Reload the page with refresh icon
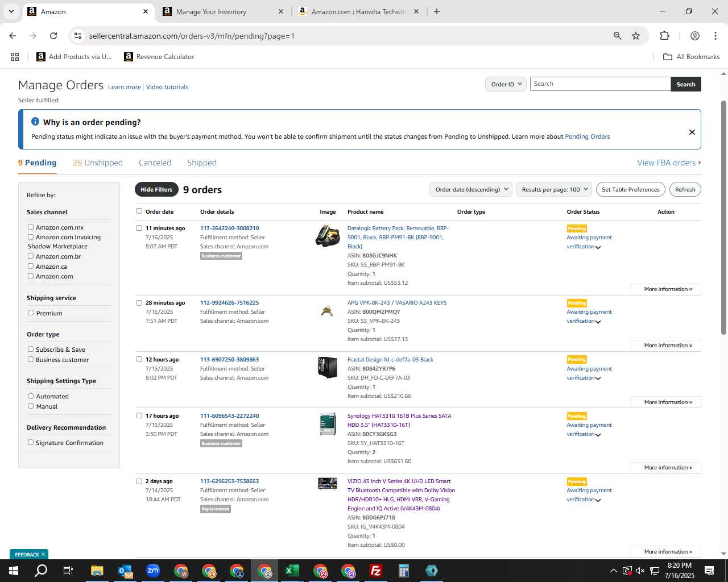This screenshot has height=582, width=728. tap(53, 36)
